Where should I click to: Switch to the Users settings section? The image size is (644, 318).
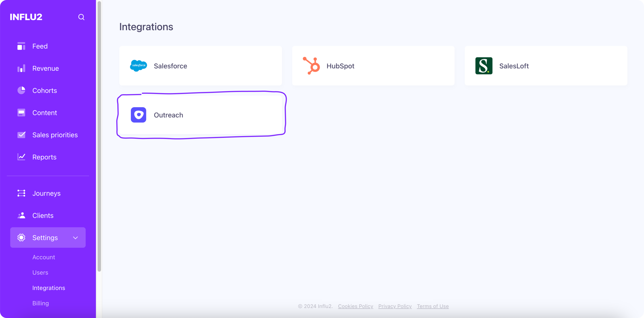tap(40, 272)
